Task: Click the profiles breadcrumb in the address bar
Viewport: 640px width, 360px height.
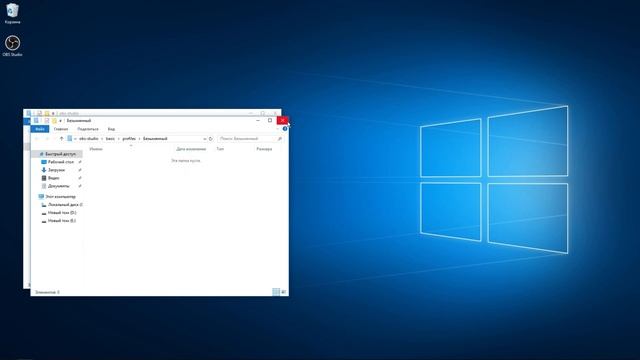Action: [129, 139]
